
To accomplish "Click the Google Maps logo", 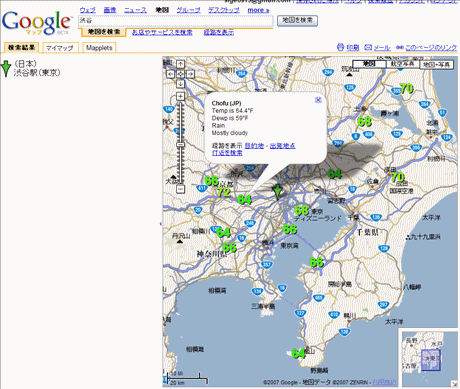I will tap(37, 23).
